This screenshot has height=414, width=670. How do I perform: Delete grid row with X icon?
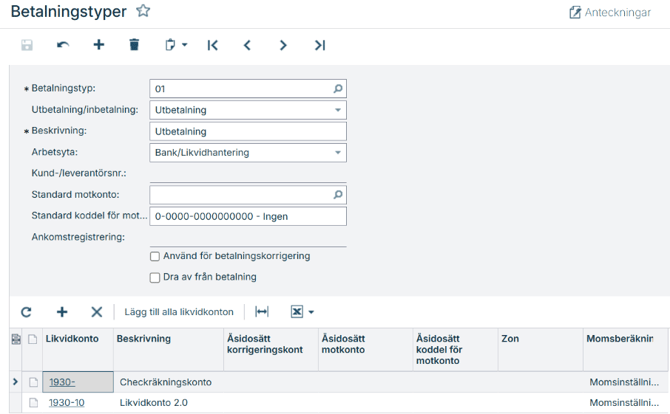97,312
